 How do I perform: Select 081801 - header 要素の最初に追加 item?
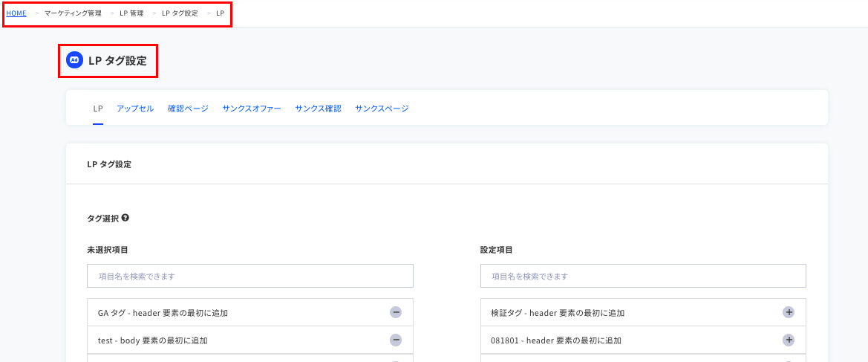(643, 340)
